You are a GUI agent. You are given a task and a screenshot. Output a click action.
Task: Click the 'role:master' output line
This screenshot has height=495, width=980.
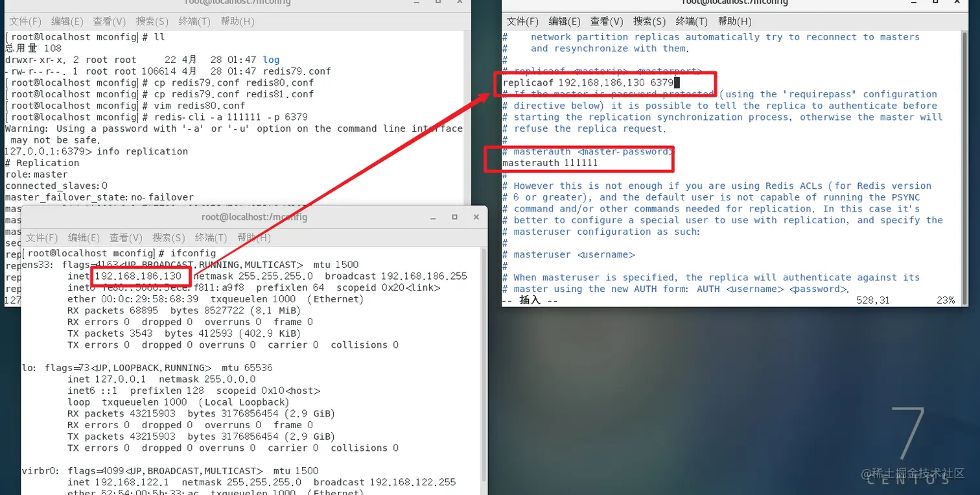click(36, 175)
